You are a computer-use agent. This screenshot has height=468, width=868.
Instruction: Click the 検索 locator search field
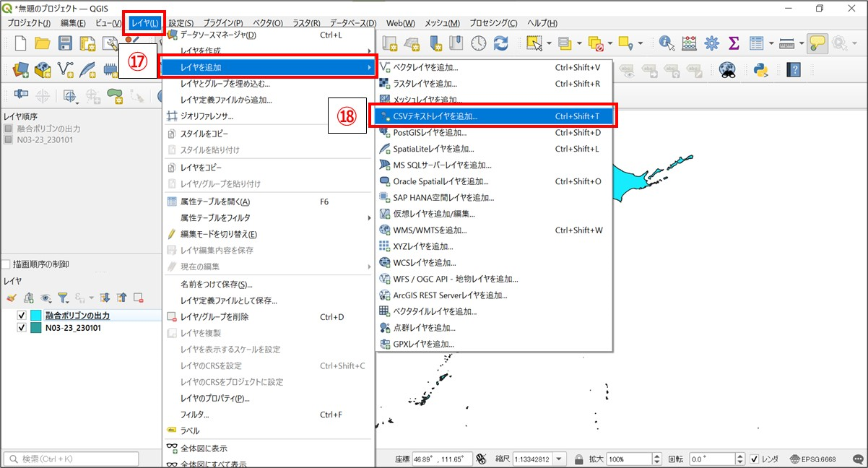point(79,459)
